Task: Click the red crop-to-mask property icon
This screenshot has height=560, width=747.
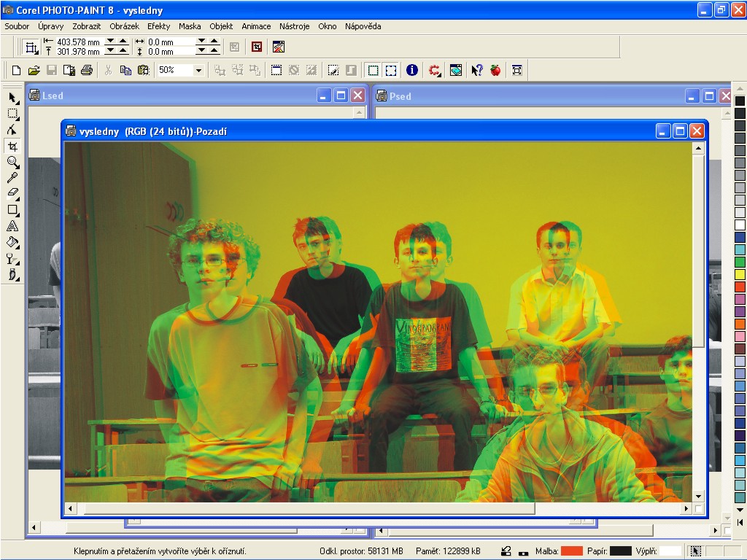Action: [x=257, y=47]
